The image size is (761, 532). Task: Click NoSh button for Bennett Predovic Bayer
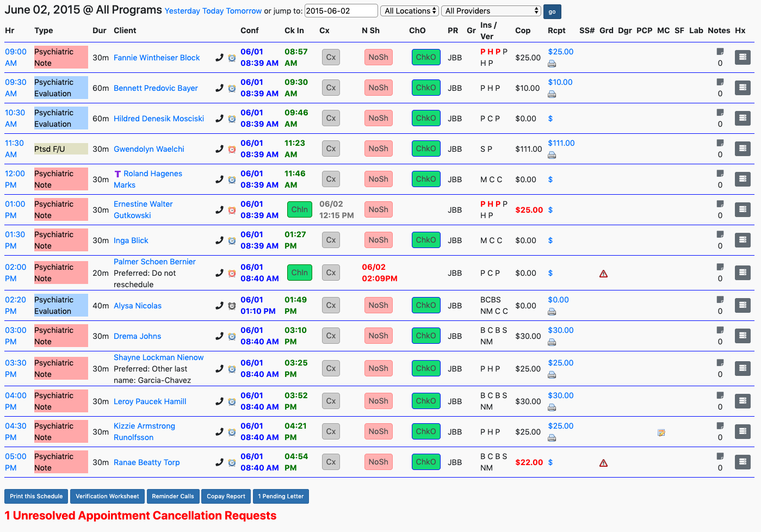[378, 88]
